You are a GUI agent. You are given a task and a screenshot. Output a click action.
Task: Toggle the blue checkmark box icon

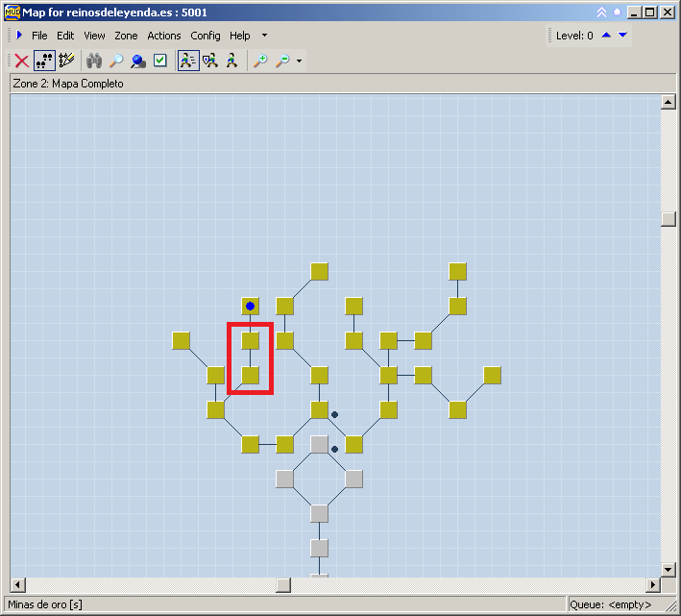point(160,61)
